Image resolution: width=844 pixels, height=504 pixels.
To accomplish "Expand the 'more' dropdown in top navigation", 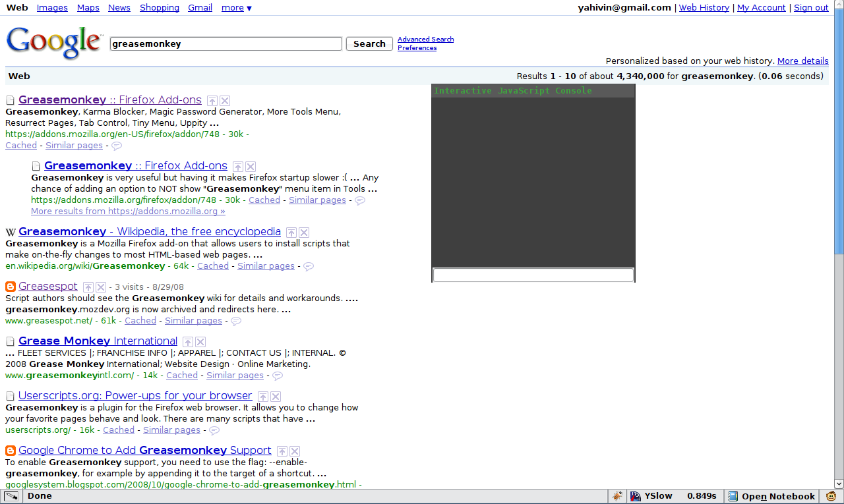I will [236, 8].
